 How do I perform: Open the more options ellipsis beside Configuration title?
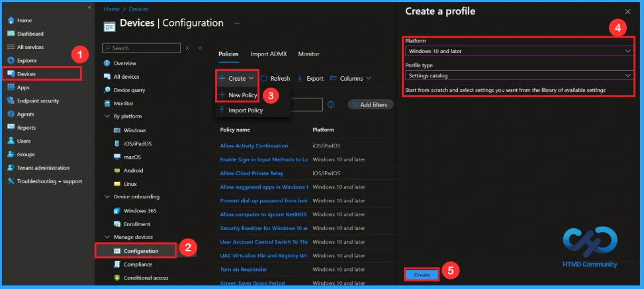pyautogui.click(x=237, y=23)
